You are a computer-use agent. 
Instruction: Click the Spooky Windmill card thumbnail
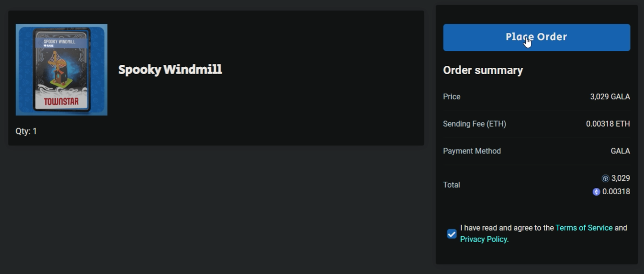(x=61, y=70)
